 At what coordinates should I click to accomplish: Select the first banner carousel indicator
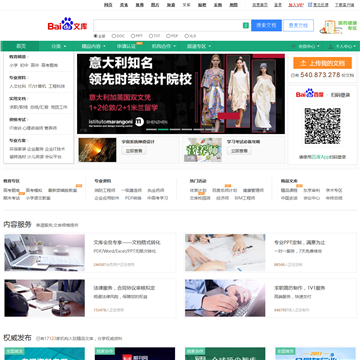(151, 129)
